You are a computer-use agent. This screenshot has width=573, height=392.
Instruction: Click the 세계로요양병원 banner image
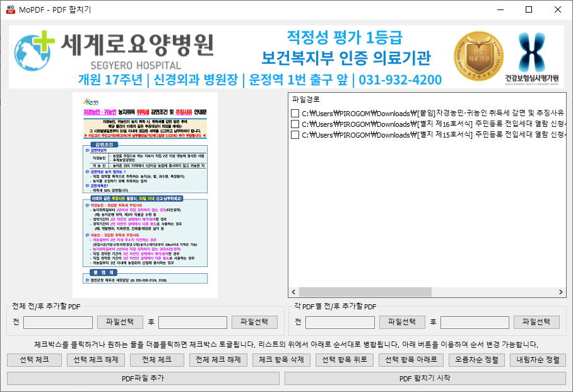pyautogui.click(x=286, y=57)
